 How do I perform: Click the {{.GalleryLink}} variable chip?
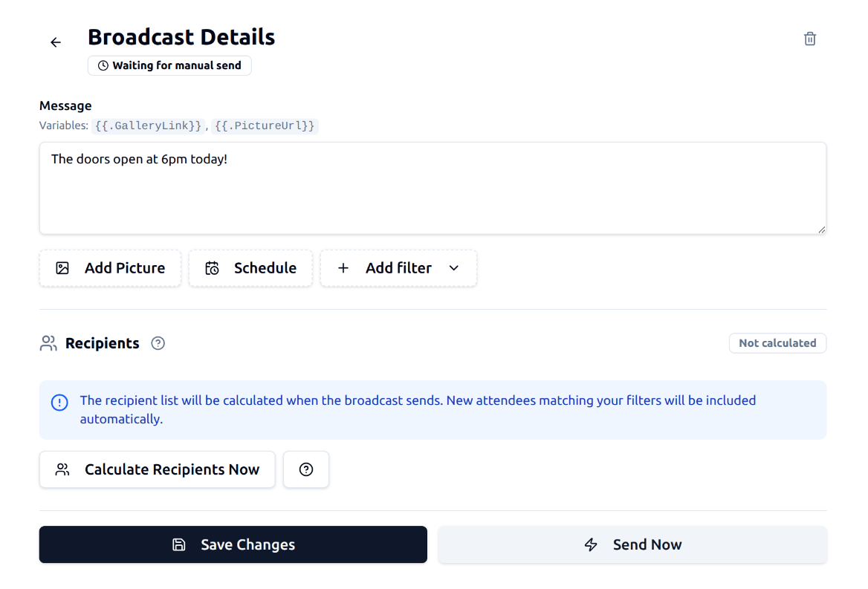pyautogui.click(x=148, y=126)
